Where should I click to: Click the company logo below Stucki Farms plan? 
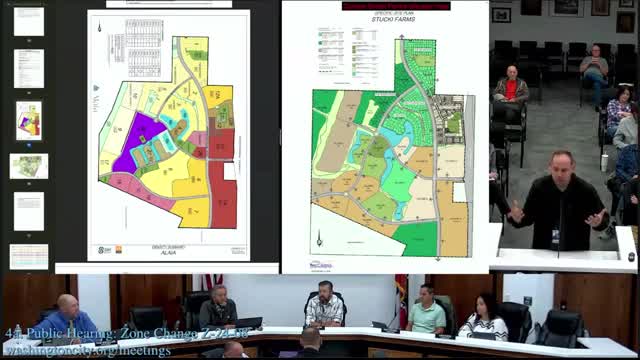coord(321,265)
